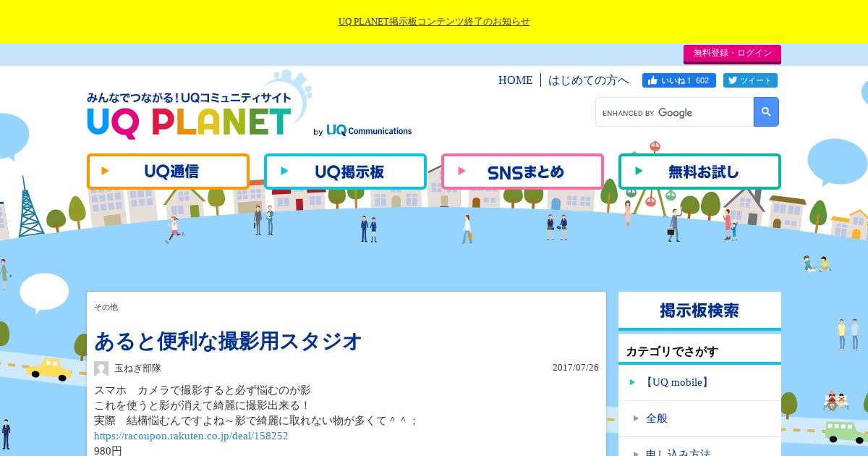Open the UQ掲示板 navigation tab
The width and height of the screenshot is (868, 456).
coord(345,172)
